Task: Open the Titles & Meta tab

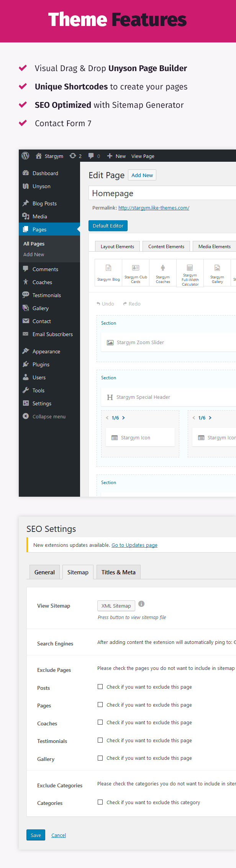Action: coord(118,572)
